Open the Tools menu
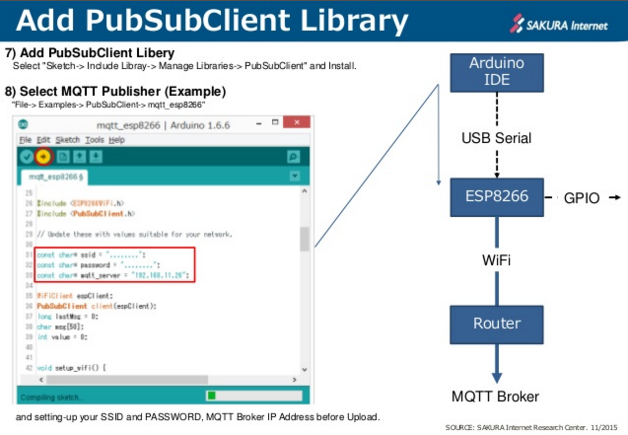Screen dimensions: 628x435 pos(95,140)
